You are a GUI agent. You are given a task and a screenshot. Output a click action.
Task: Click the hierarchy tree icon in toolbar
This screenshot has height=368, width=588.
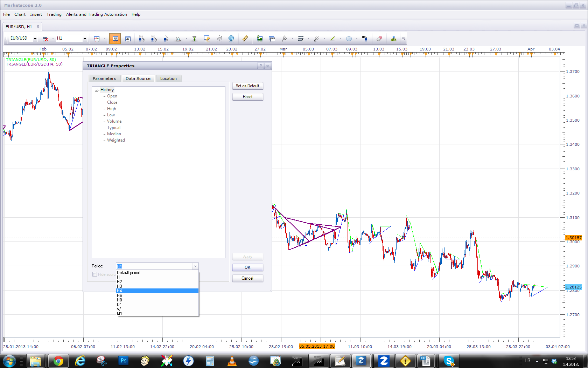point(394,39)
